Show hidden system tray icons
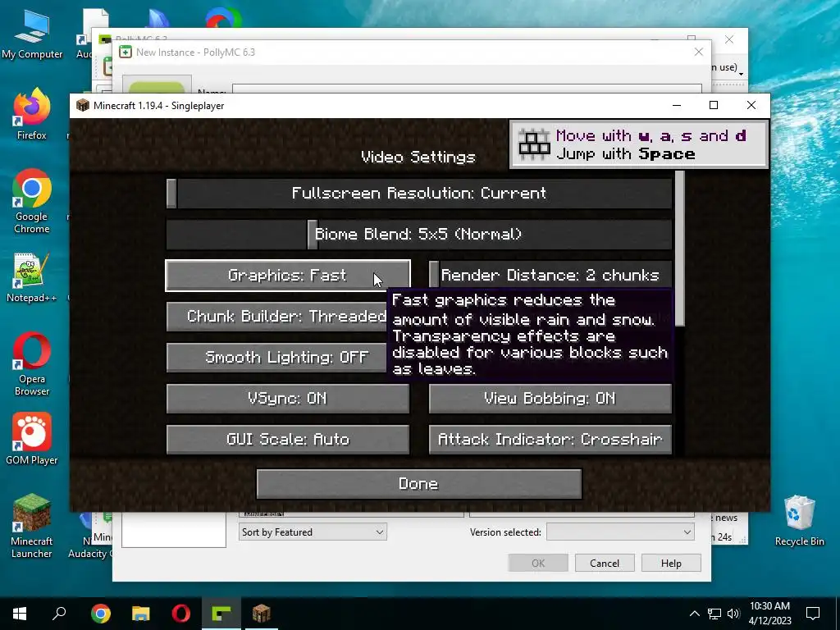Image resolution: width=840 pixels, height=630 pixels. (694, 614)
